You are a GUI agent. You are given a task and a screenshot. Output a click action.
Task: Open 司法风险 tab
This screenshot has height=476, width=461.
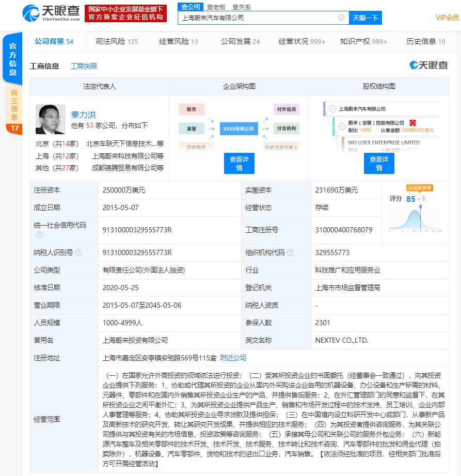(x=117, y=41)
